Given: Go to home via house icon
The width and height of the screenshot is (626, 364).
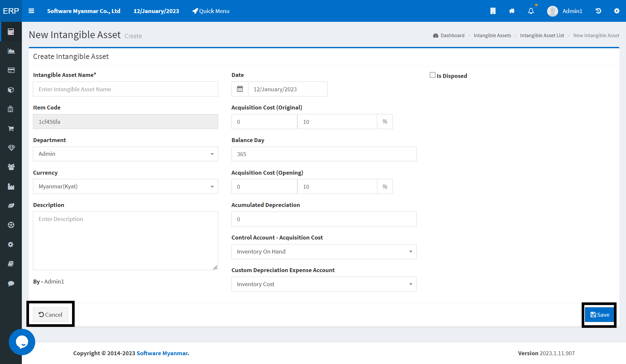Looking at the screenshot, I should coord(512,11).
